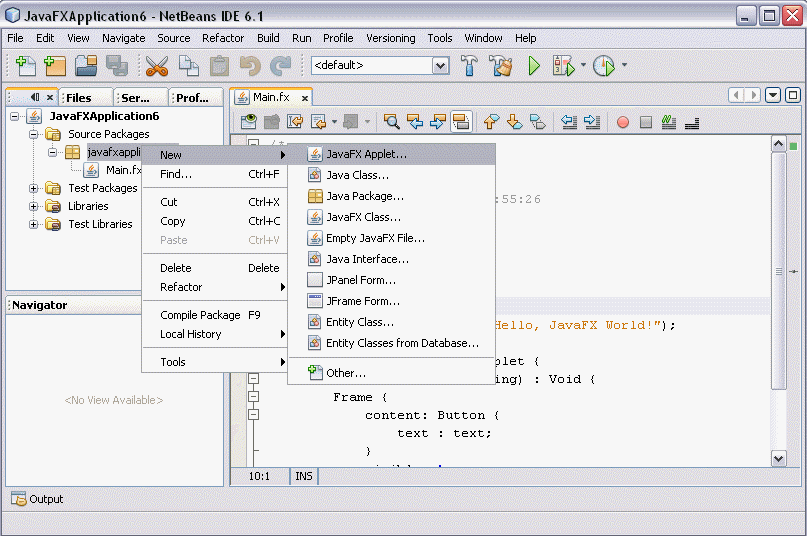Click the Uncomment lines icon
Viewport: 807px width, 536px height.
692,123
